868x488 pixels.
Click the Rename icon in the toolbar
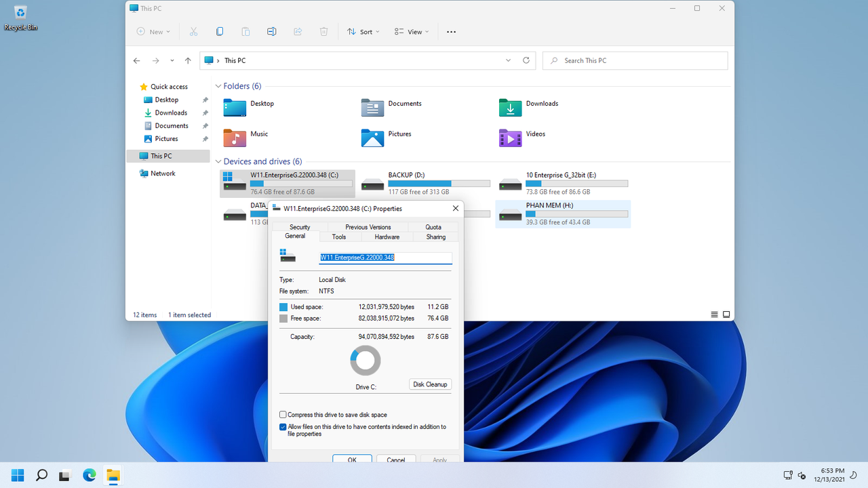pos(271,31)
